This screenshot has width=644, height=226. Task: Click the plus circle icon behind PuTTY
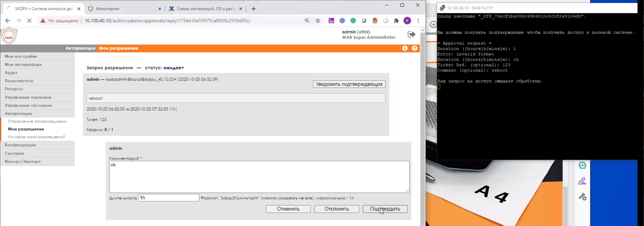[433, 24]
